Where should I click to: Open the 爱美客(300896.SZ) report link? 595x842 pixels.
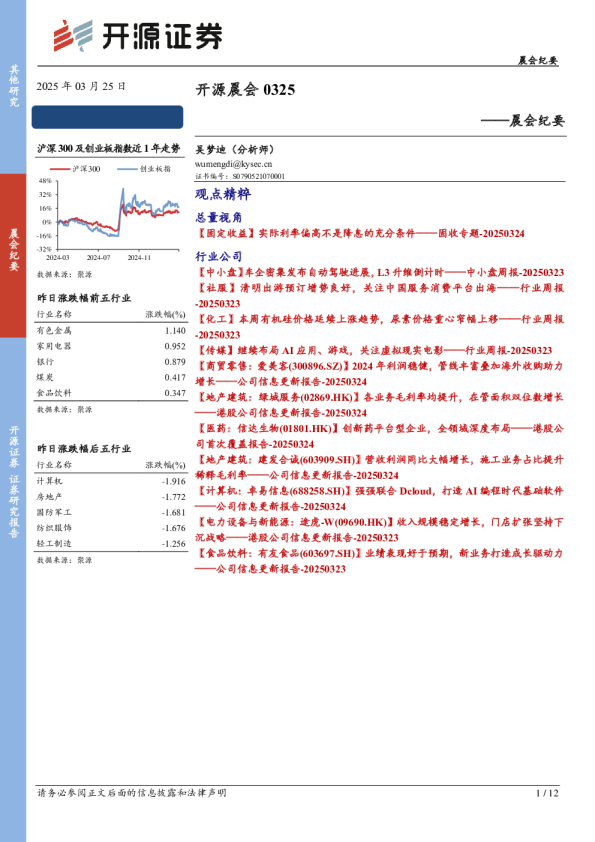pyautogui.click(x=380, y=374)
